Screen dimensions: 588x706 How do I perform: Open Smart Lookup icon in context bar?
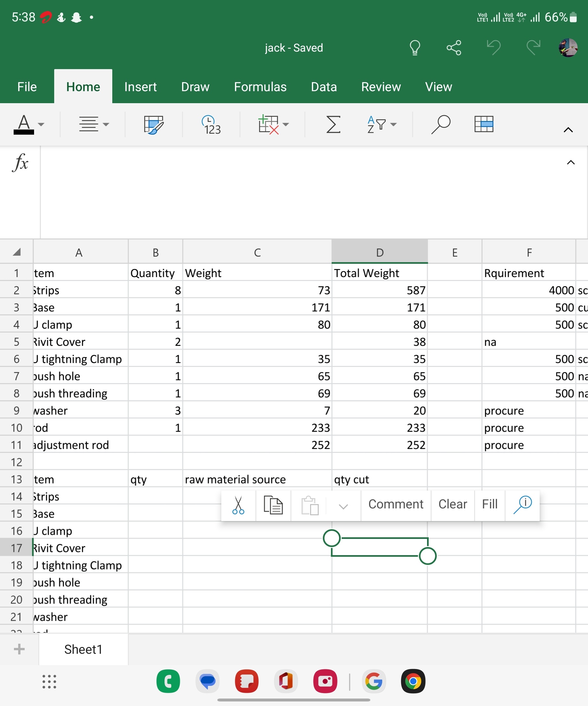[x=522, y=505]
